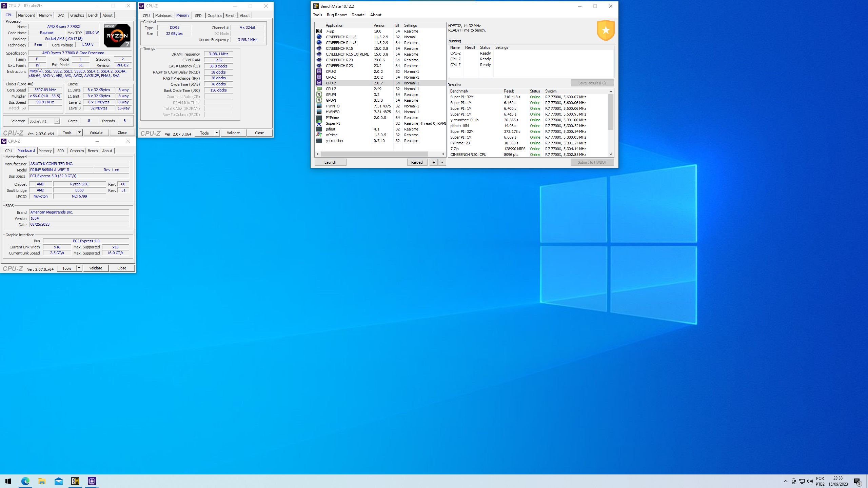Open File Explorer from the taskbar
The image size is (868, 488).
pyautogui.click(x=42, y=481)
